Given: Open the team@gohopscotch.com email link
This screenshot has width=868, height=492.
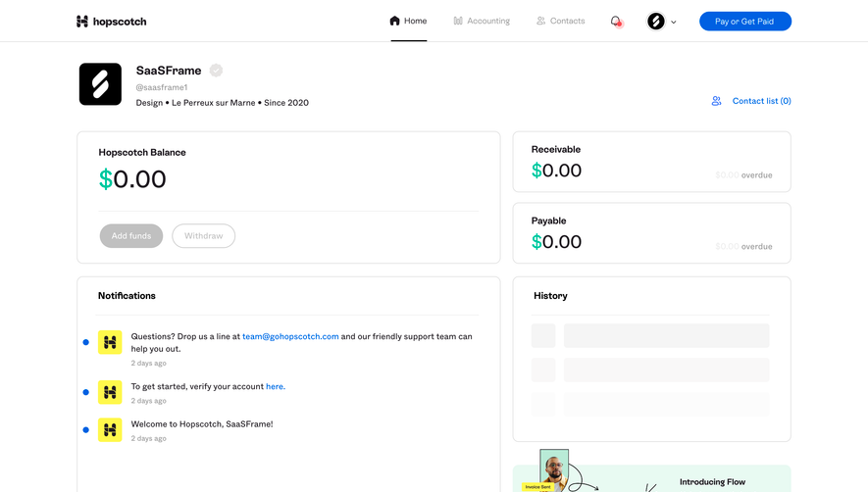Looking at the screenshot, I should point(290,336).
